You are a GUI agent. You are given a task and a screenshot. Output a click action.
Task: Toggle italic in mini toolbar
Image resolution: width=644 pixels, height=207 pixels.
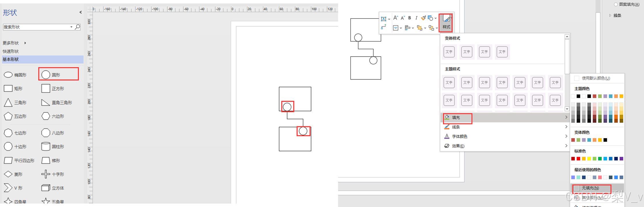click(416, 18)
